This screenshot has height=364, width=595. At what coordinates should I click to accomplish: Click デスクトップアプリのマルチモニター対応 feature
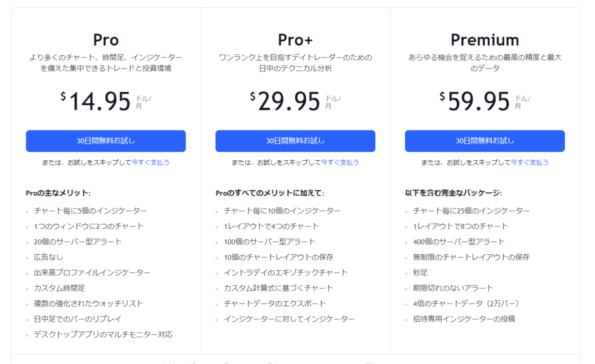pyautogui.click(x=103, y=334)
